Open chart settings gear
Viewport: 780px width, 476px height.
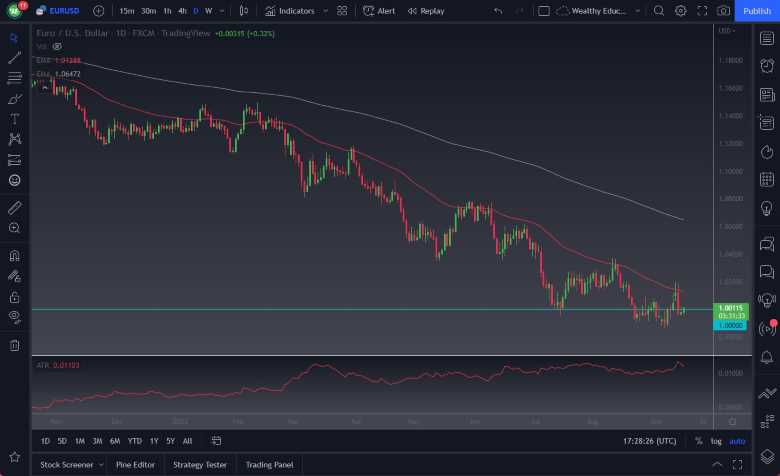tap(681, 11)
